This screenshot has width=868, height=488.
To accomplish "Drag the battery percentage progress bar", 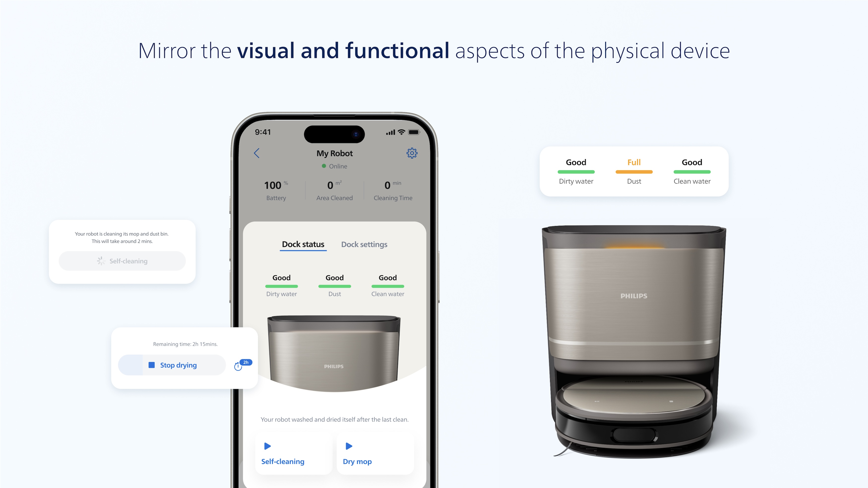I will [276, 190].
